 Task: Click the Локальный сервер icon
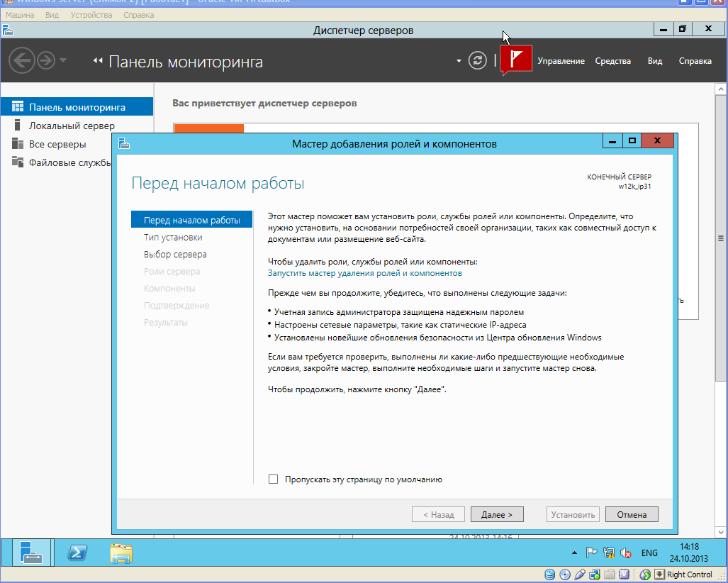(18, 125)
